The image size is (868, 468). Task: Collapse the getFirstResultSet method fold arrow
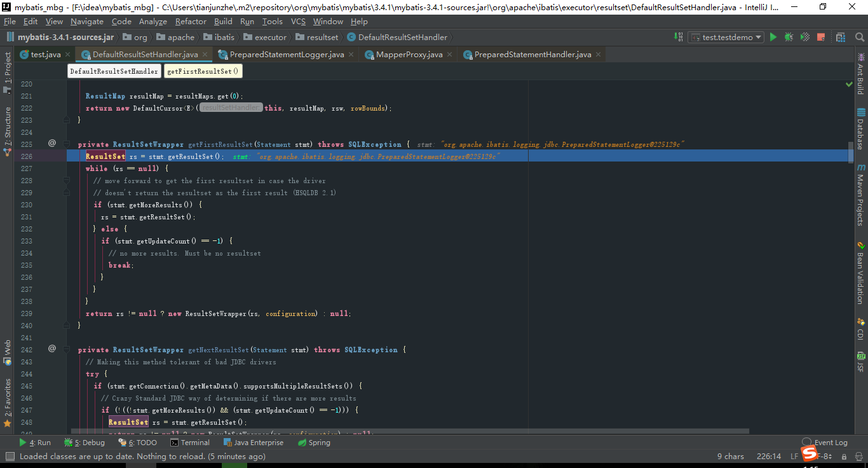[x=67, y=144]
